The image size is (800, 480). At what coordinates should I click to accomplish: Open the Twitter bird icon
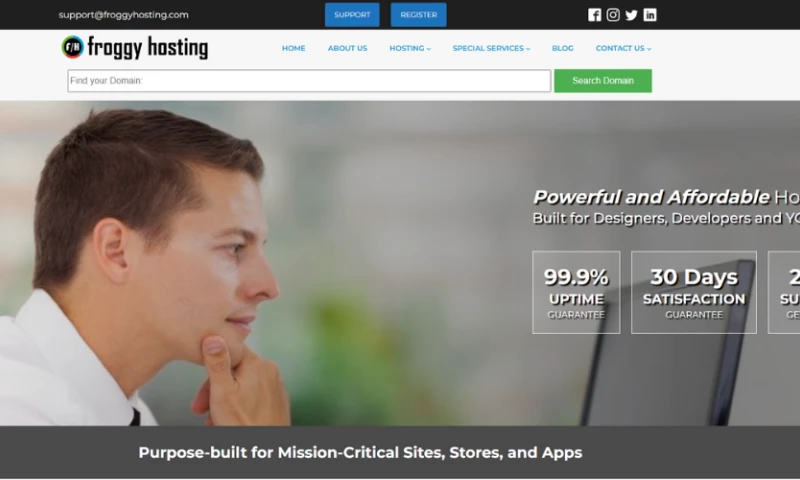click(631, 15)
